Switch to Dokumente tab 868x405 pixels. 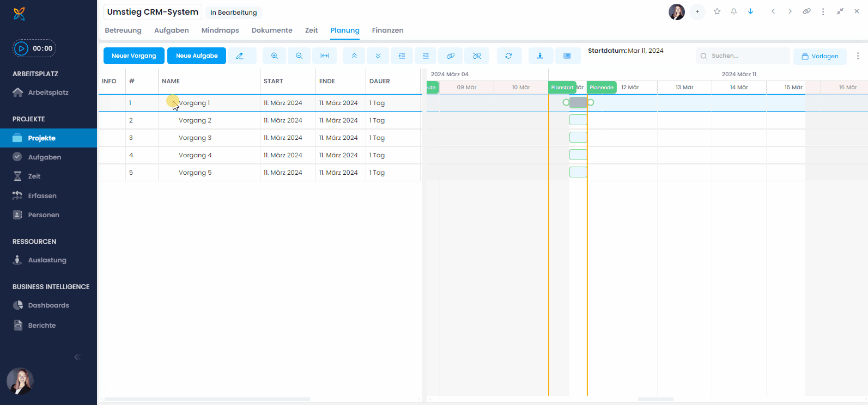pyautogui.click(x=272, y=30)
